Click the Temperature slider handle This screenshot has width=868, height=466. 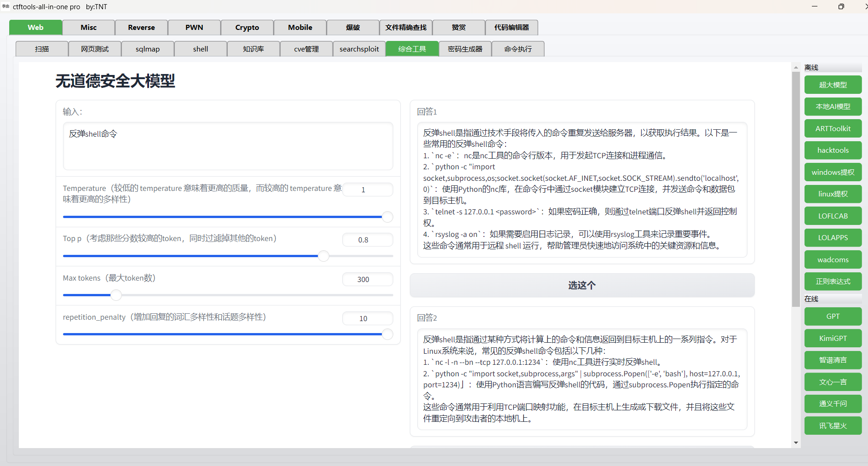click(388, 217)
